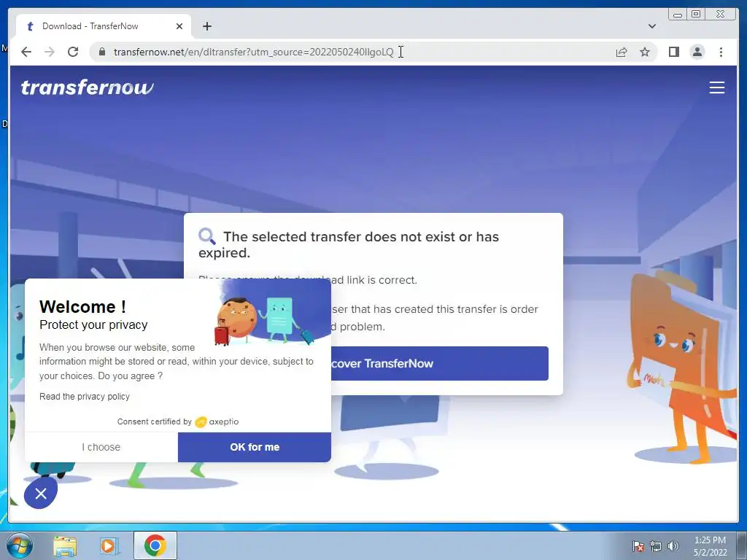This screenshot has height=560, width=747.
Task: Click the magnifier icon beside the expired message
Action: point(206,236)
